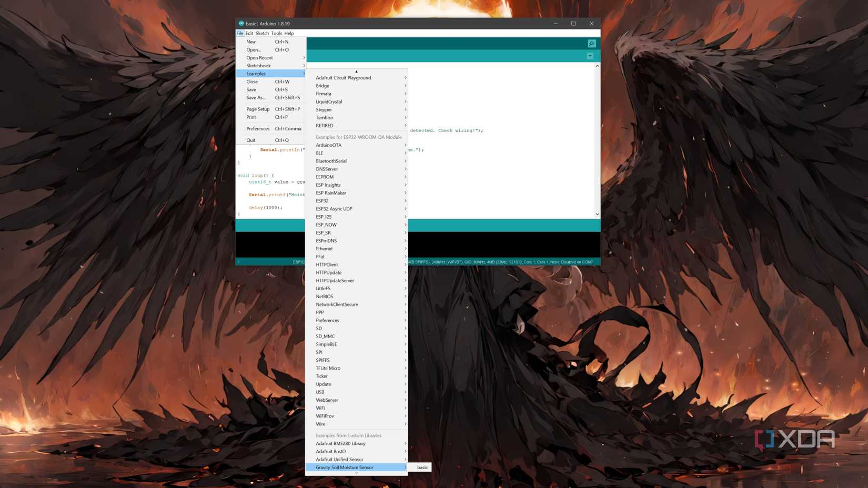This screenshot has height=488, width=868.
Task: Click the void loop() line in the editor
Action: pyautogui.click(x=256, y=176)
